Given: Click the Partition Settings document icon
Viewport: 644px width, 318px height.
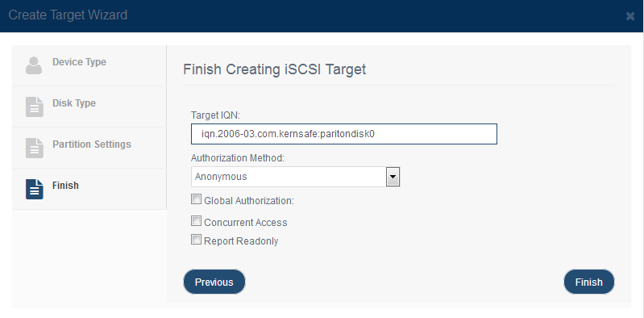Looking at the screenshot, I should click(x=35, y=148).
